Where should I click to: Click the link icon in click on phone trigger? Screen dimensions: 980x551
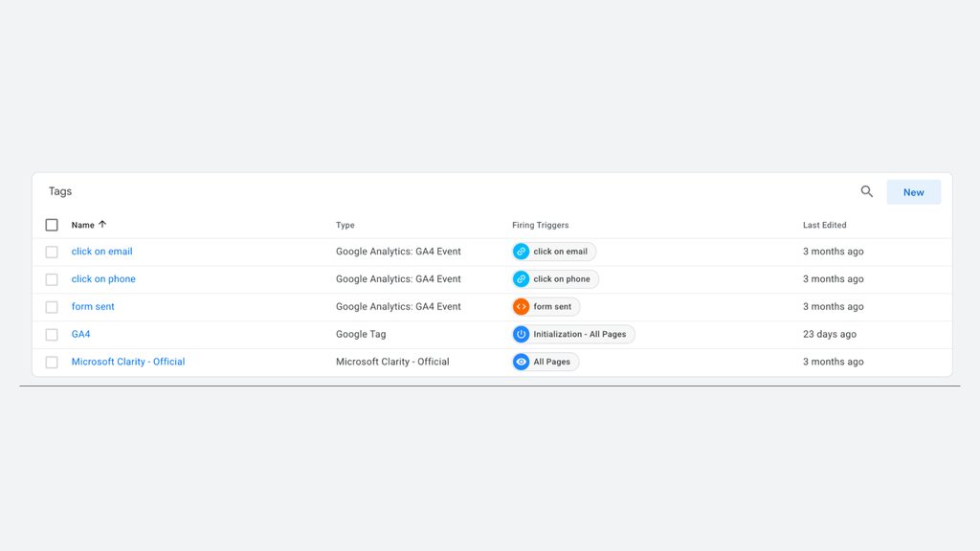(521, 279)
